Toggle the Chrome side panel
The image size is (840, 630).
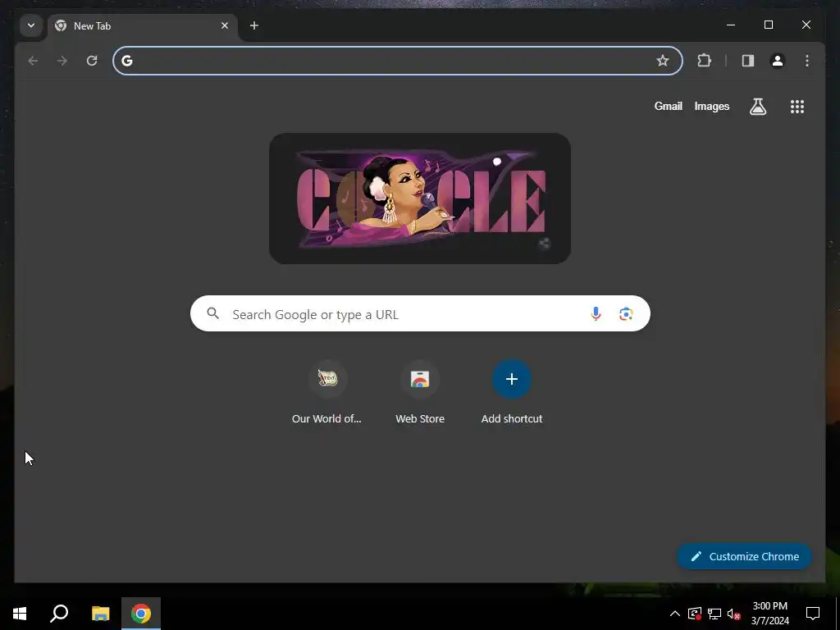[748, 61]
